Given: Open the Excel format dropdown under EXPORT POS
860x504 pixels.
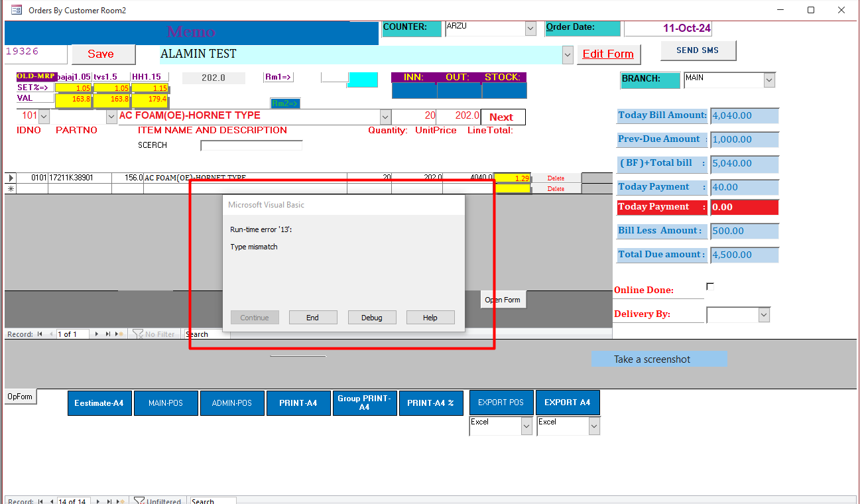Looking at the screenshot, I should point(527,426).
